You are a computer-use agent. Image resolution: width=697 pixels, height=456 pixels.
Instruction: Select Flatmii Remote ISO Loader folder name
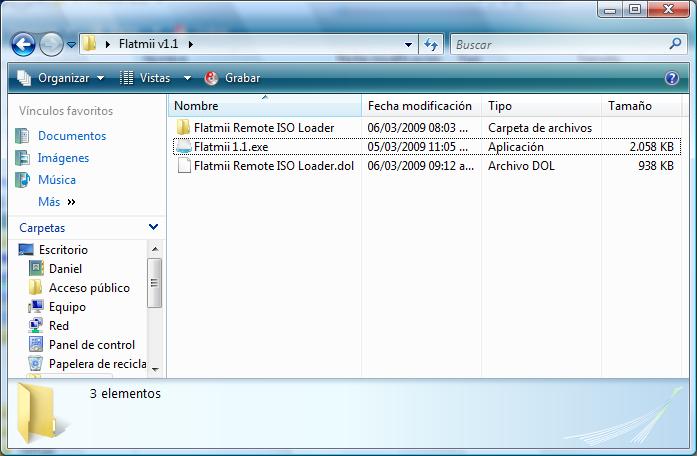(x=264, y=128)
